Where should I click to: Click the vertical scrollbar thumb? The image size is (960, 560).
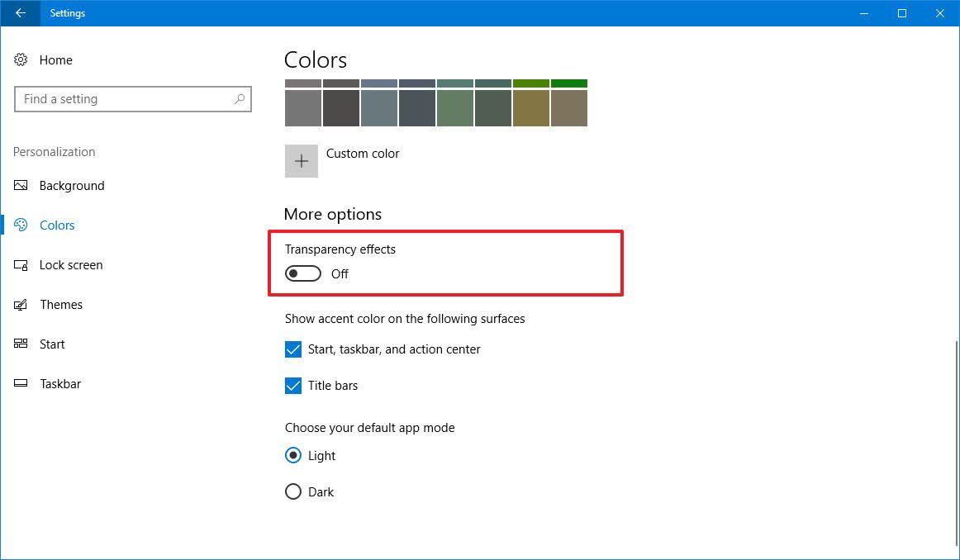point(957,442)
